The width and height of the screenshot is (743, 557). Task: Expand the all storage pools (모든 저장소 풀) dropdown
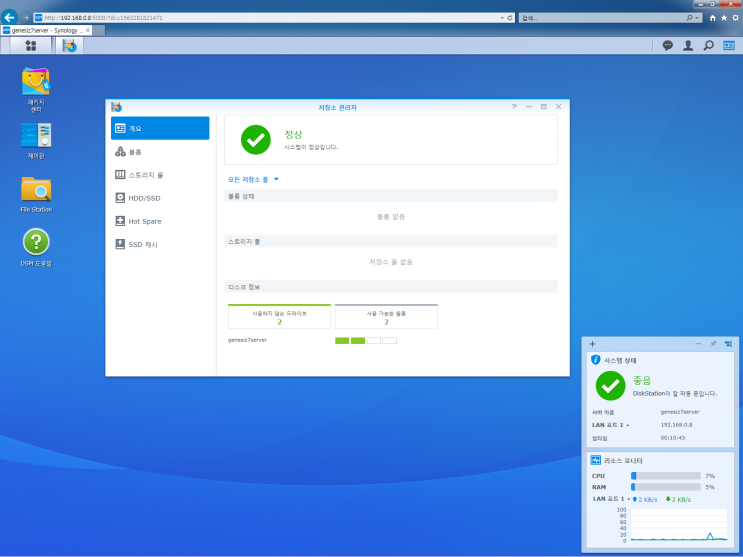point(254,179)
